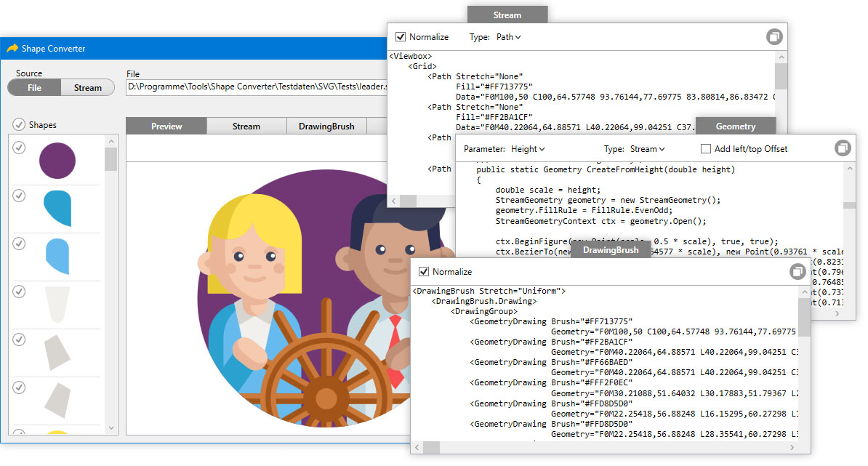Click the Shape Converter arrow logo icon
Image resolution: width=868 pixels, height=466 pixels.
tap(12, 49)
